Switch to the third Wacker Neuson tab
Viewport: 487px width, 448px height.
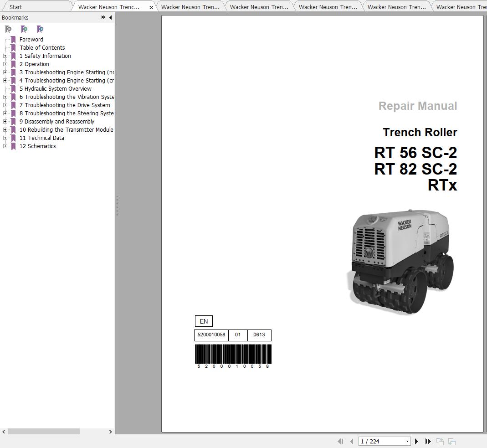click(x=259, y=7)
